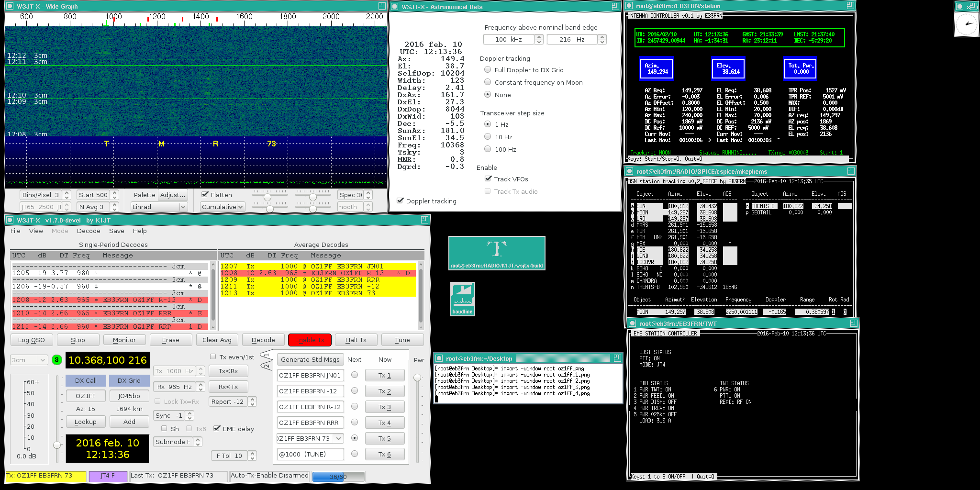Click the WSJT-X Wide Graph window icon
The width and height of the screenshot is (980, 490).
(10, 6)
